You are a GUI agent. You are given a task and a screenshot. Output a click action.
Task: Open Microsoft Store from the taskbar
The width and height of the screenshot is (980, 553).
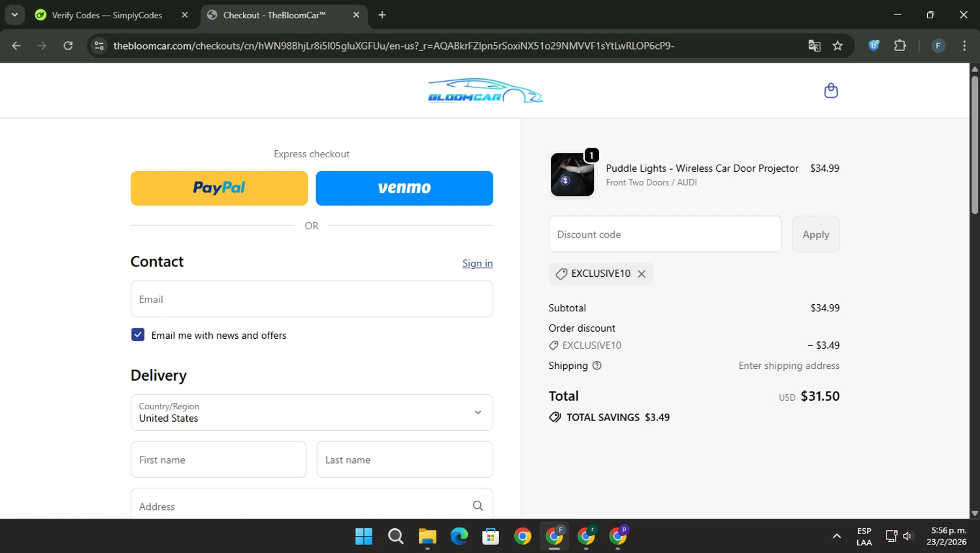pos(491,537)
